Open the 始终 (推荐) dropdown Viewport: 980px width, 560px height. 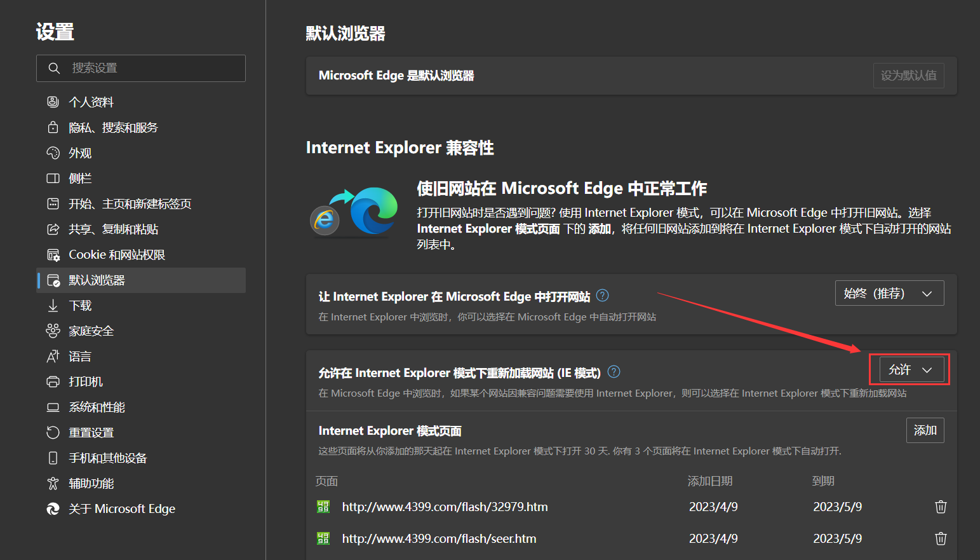[x=889, y=293]
